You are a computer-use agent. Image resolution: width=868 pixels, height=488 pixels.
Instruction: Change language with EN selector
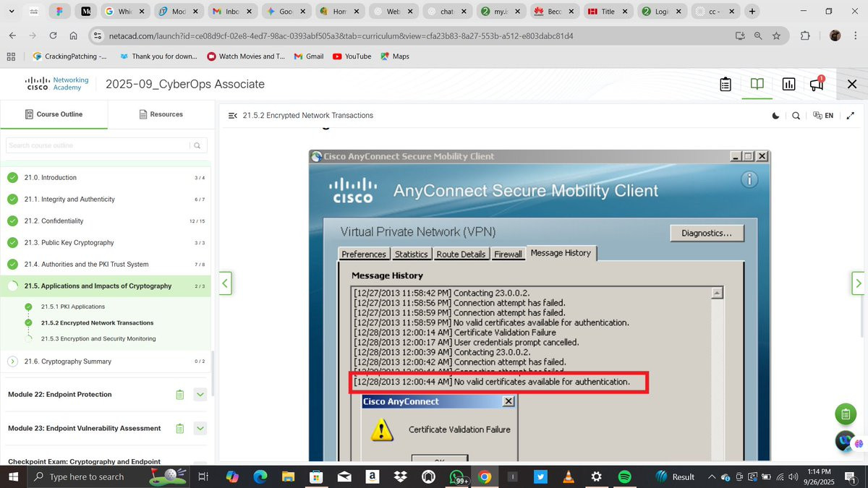tap(823, 116)
